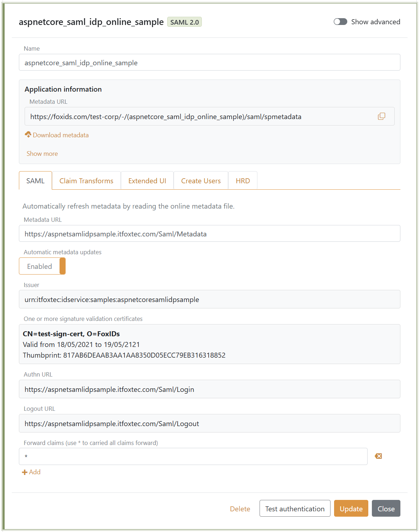Toggle the Show advanced switch

point(340,22)
